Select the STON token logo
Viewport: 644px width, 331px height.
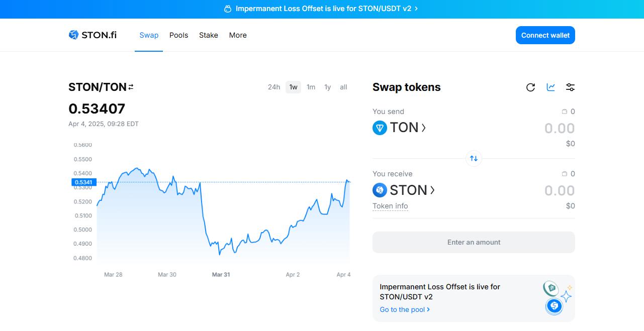point(380,190)
